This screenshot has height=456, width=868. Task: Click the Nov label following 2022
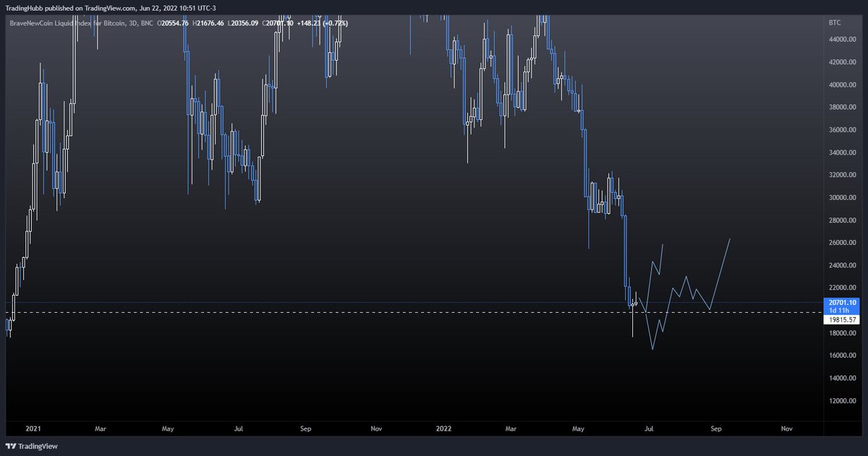click(786, 429)
